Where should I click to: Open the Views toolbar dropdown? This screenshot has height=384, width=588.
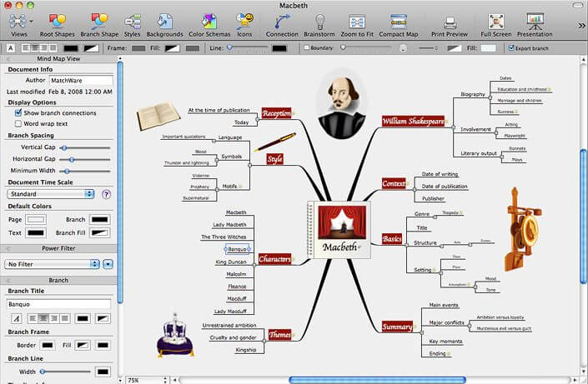18,22
